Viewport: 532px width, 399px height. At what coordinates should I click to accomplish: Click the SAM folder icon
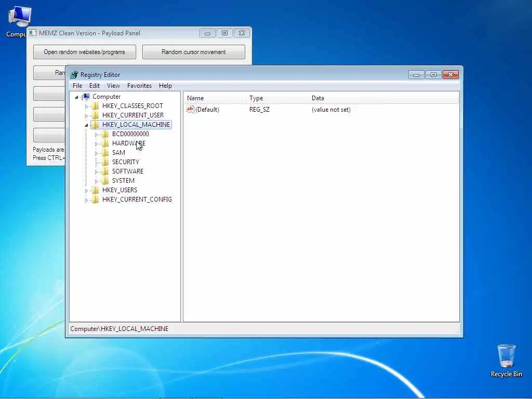click(105, 153)
